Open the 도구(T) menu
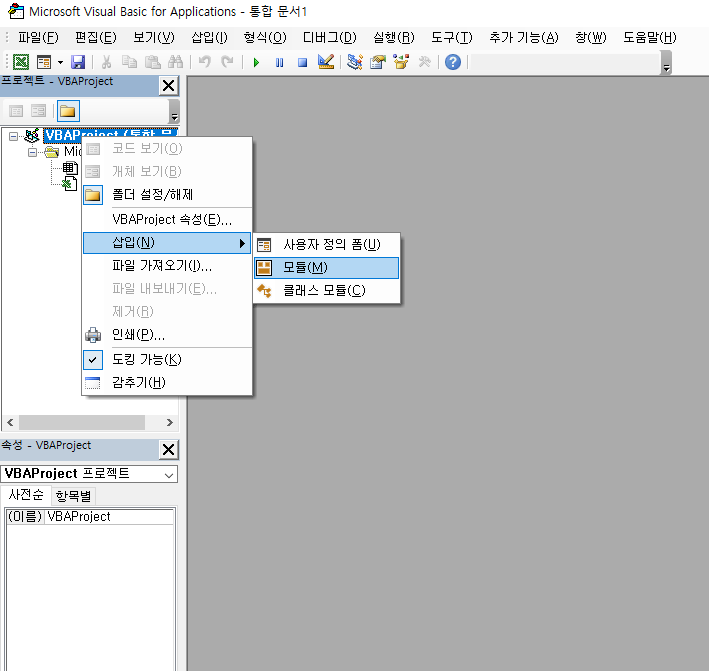This screenshot has width=709, height=671. point(452,38)
